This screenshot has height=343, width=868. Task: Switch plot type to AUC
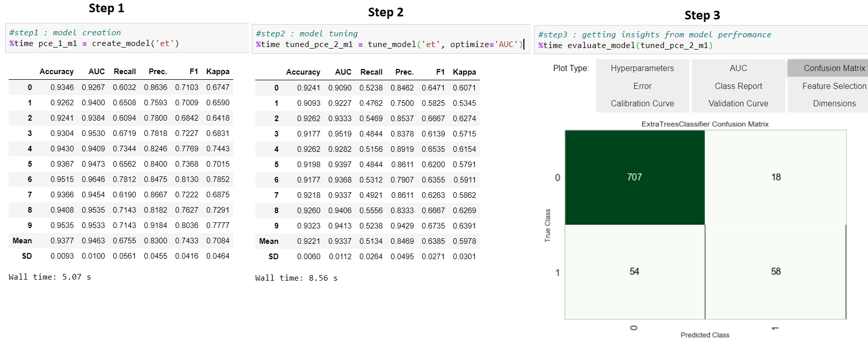click(x=738, y=68)
